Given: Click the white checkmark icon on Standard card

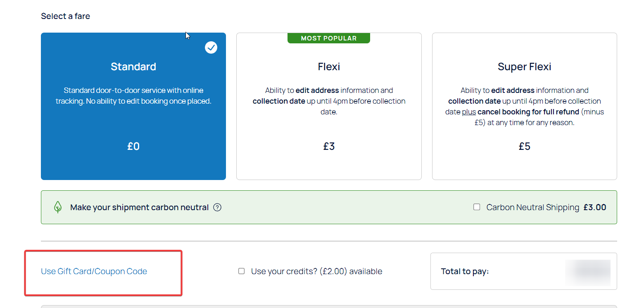Looking at the screenshot, I should click(211, 47).
